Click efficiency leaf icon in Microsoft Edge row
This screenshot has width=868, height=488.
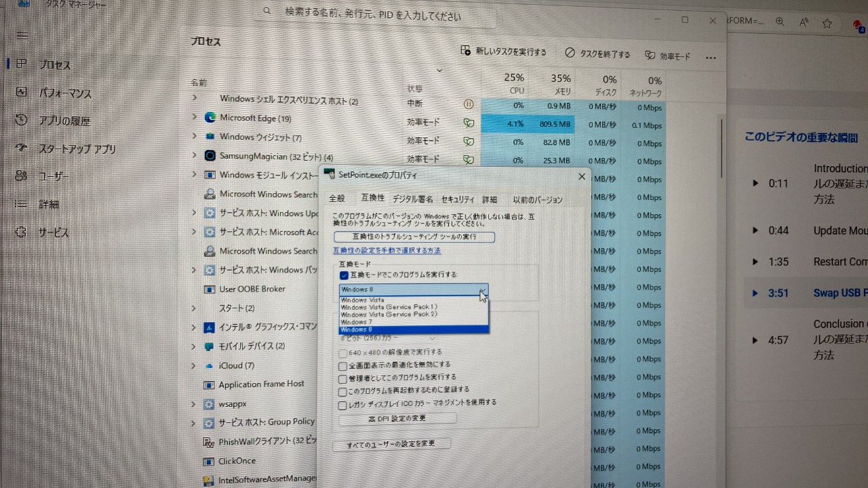pos(468,123)
